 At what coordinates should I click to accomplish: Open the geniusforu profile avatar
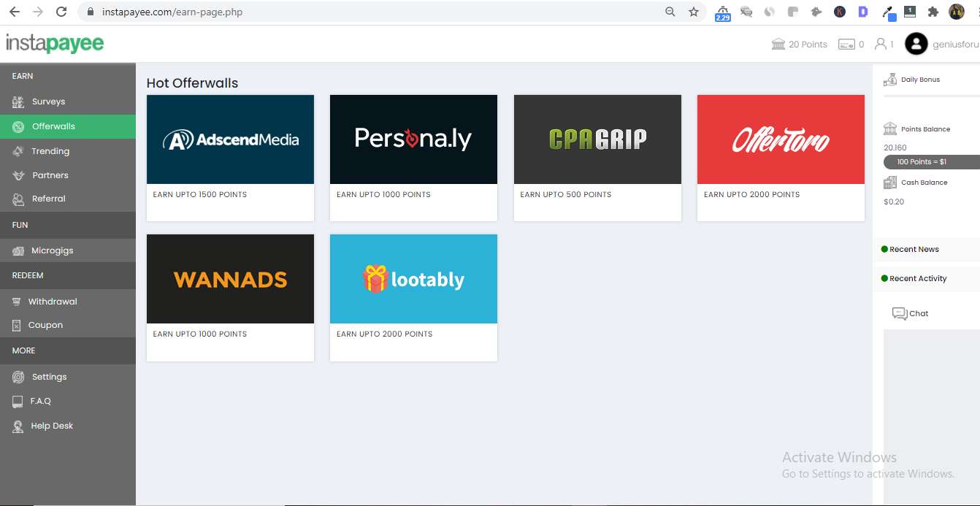(916, 44)
